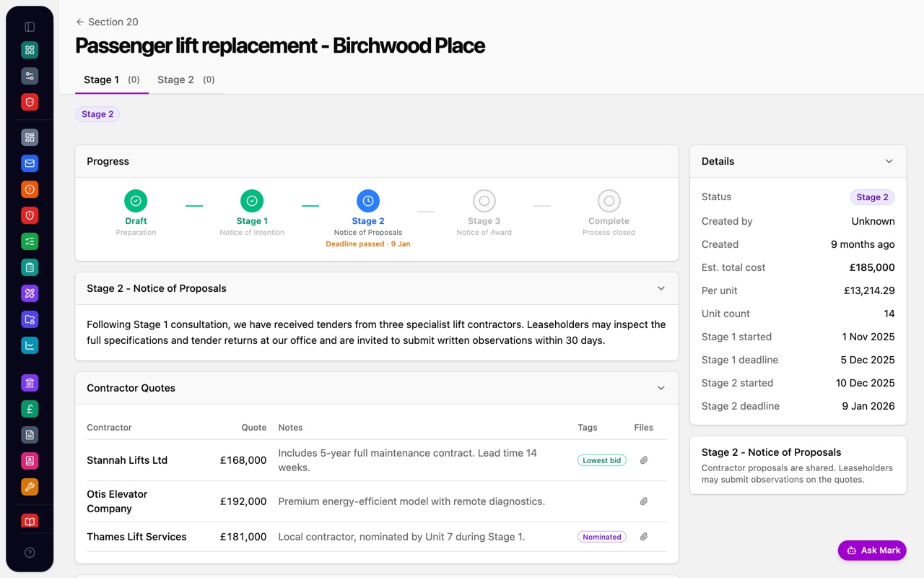Select the Stage 1 tab
Image resolution: width=924 pixels, height=578 pixels.
point(112,79)
